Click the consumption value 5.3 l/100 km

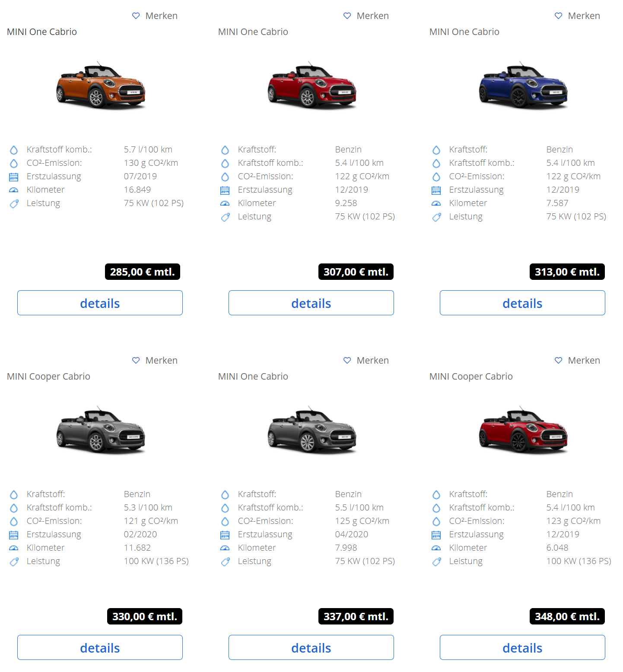click(x=148, y=507)
